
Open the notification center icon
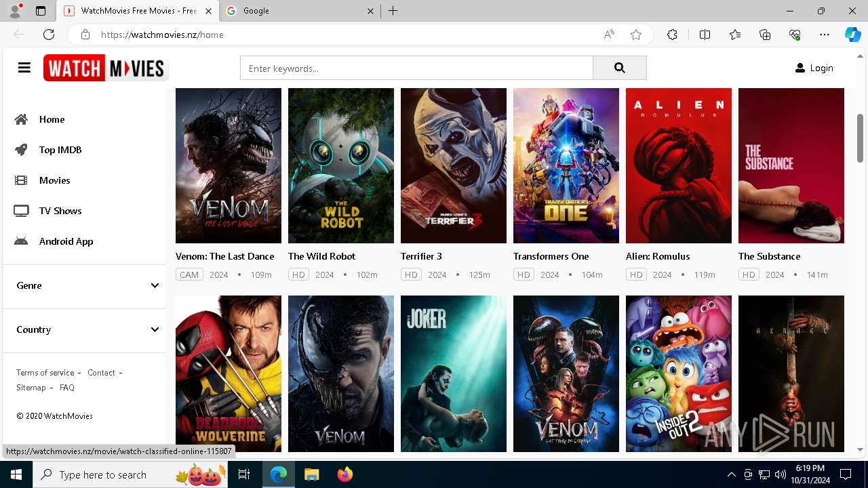pos(846,474)
